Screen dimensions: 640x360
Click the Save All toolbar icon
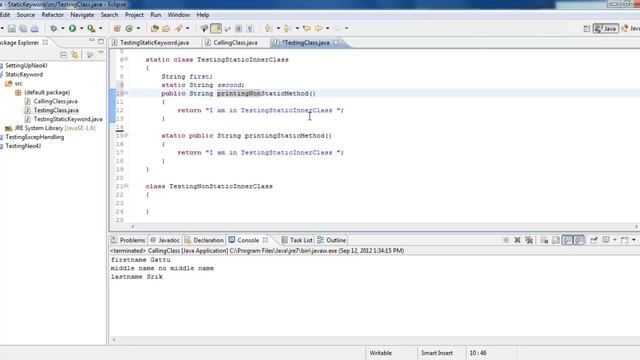(23, 28)
